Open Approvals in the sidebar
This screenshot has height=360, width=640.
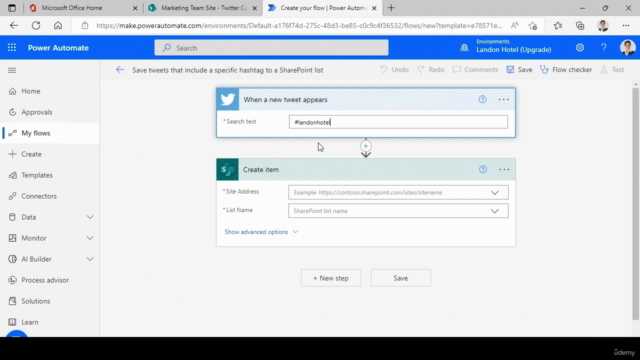pyautogui.click(x=37, y=112)
